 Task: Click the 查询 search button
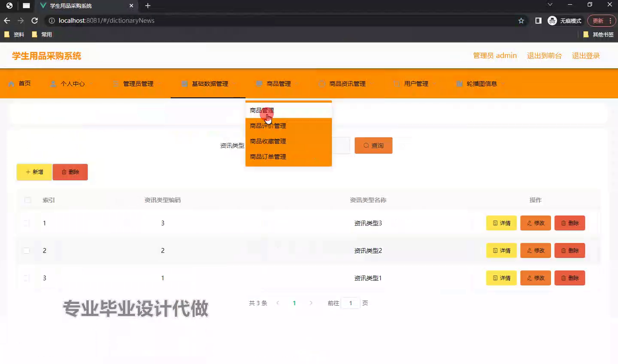click(373, 146)
